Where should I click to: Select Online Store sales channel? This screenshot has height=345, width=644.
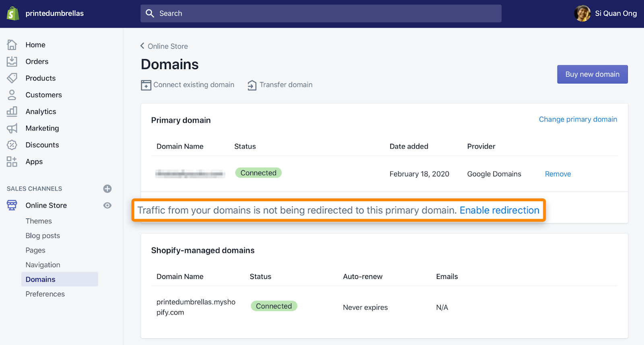click(x=46, y=205)
